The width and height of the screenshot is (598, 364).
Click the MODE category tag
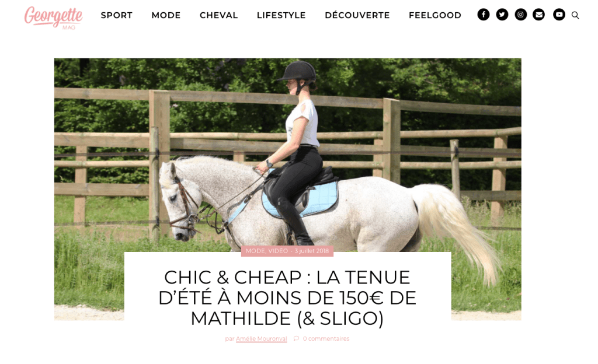tap(255, 251)
